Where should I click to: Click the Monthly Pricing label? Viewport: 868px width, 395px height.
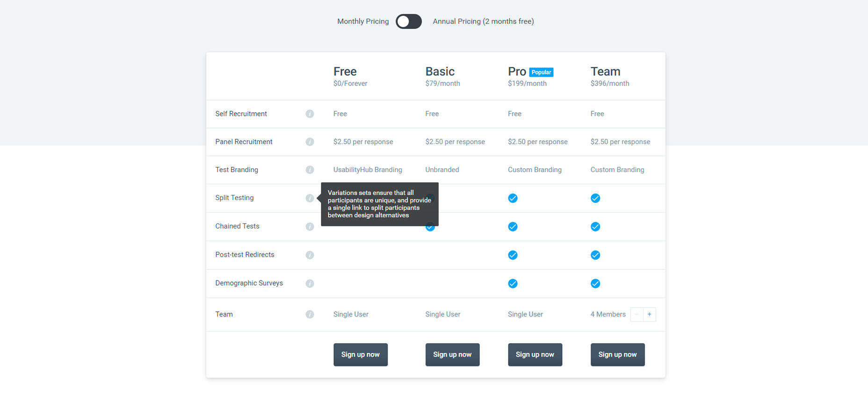click(363, 22)
